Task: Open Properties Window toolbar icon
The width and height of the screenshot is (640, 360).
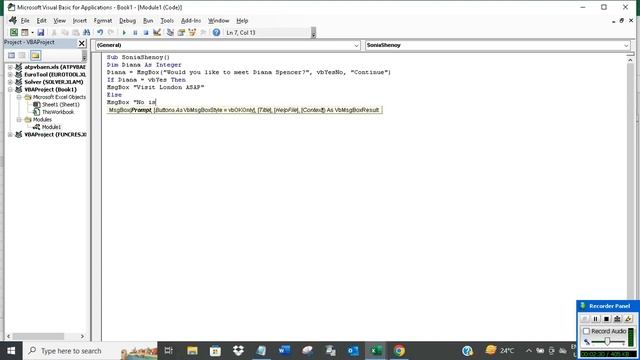Action: pos(181,32)
